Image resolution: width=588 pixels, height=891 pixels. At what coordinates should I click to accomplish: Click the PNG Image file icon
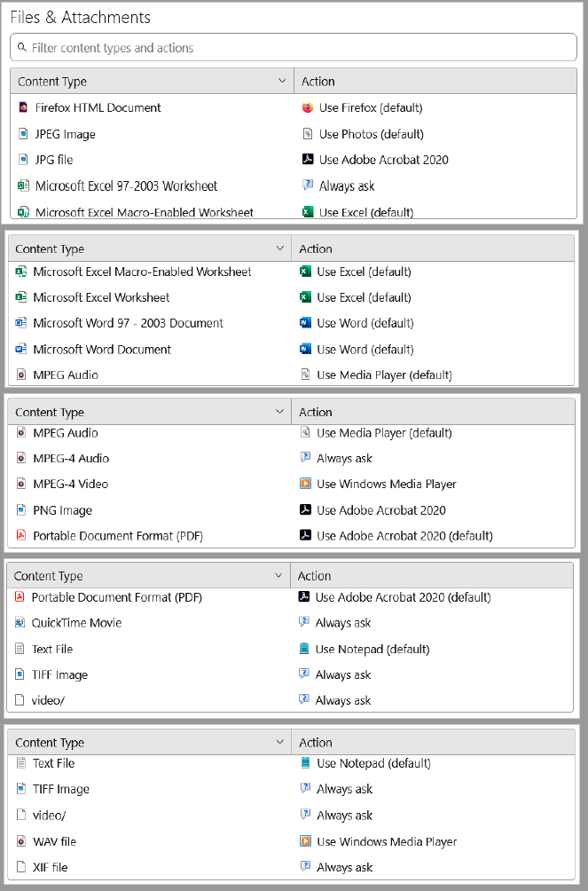(x=21, y=510)
